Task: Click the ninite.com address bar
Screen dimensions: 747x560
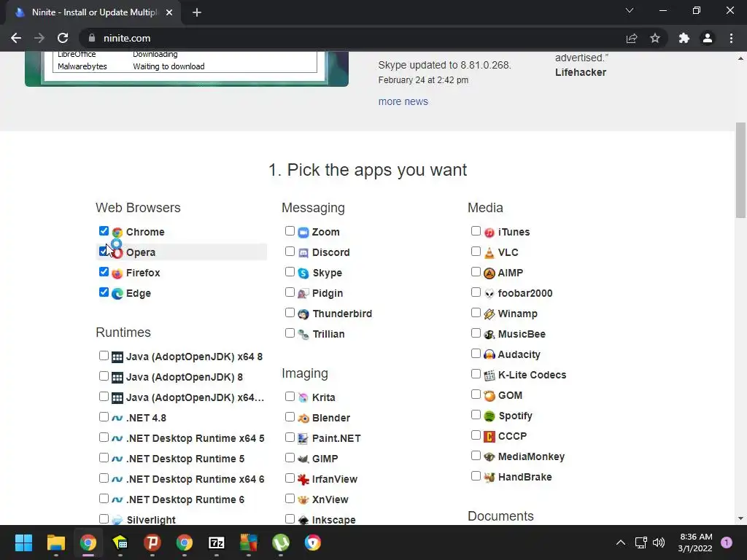Action: point(352,38)
